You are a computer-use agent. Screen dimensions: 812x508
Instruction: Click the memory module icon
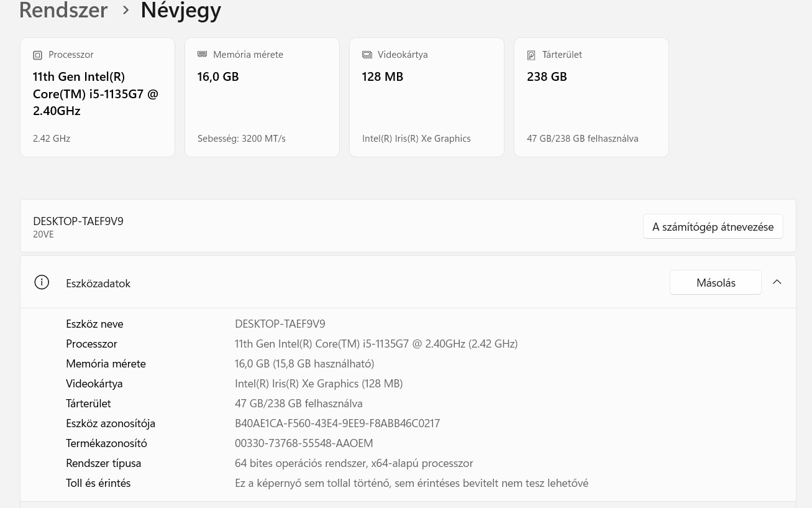click(202, 55)
